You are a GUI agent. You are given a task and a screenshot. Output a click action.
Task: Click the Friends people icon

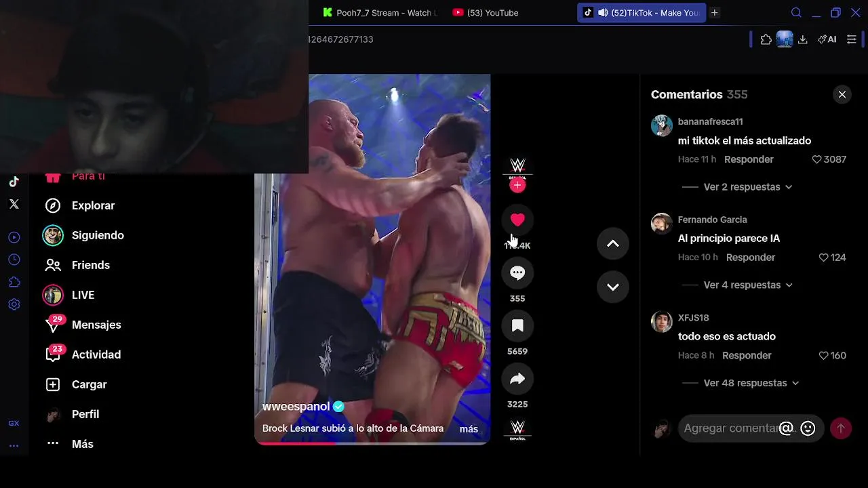coord(53,265)
